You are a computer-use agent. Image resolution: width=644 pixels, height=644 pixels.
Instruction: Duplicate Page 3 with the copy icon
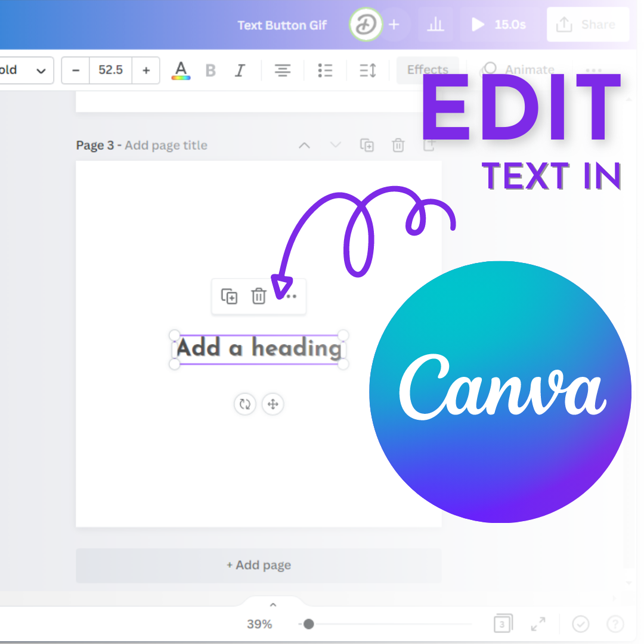pyautogui.click(x=367, y=145)
